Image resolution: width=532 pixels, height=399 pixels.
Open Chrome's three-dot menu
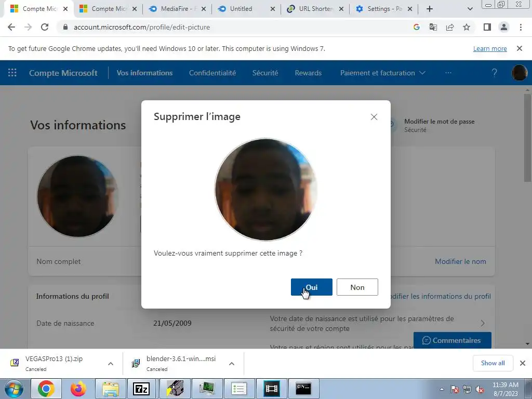(521, 27)
